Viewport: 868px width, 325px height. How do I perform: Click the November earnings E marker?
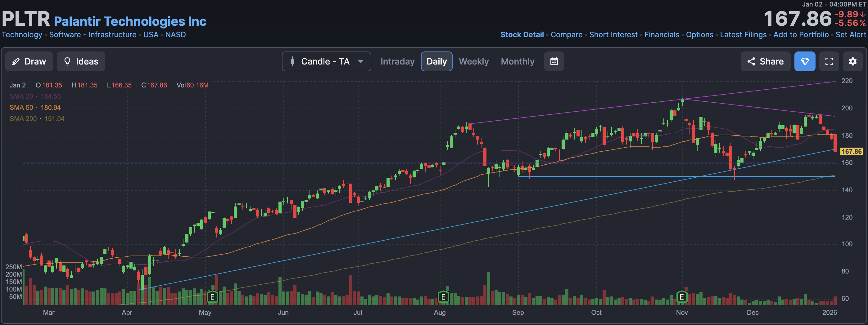(x=682, y=297)
